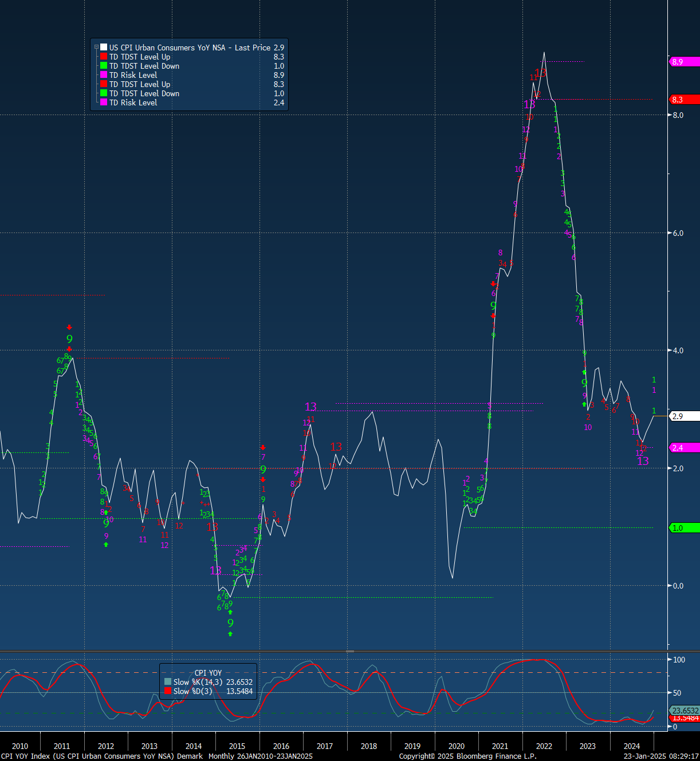Click the 13.5484 stochastic value tag

[685, 718]
